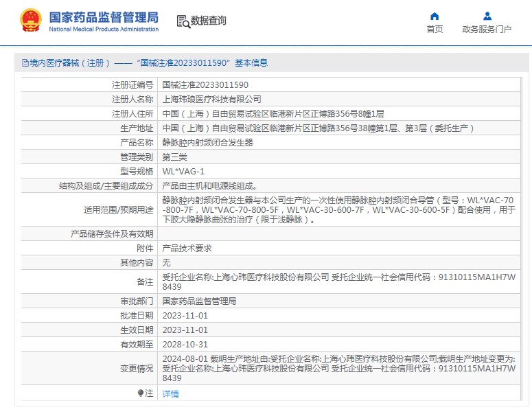Click the 备注 entrusted company text
This screenshot has height=414, width=532.
[338, 281]
